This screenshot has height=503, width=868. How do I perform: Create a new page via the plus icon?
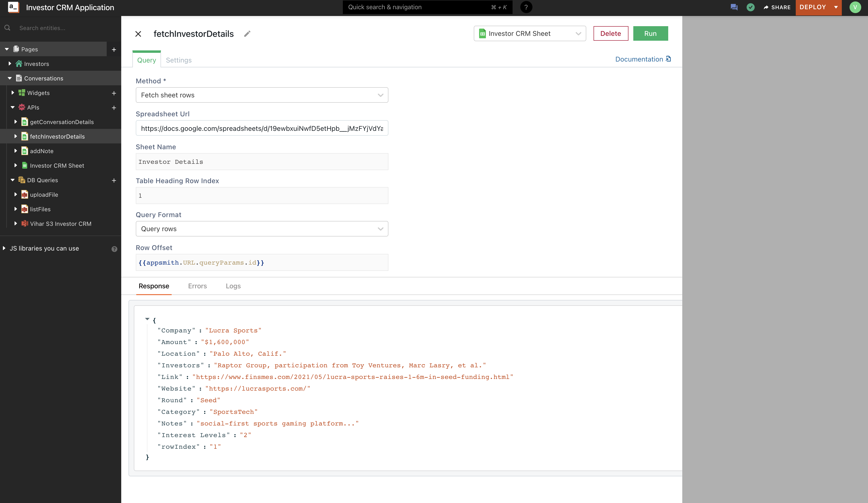point(114,49)
